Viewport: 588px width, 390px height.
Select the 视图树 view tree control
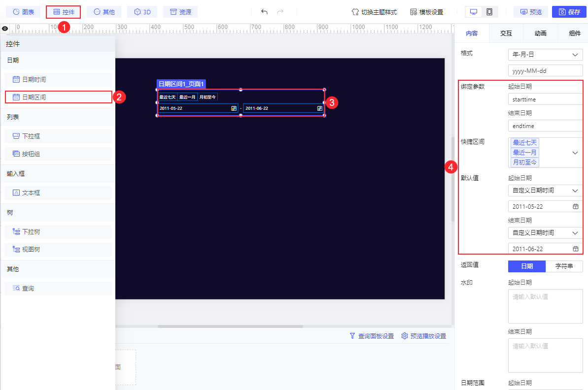click(x=58, y=249)
